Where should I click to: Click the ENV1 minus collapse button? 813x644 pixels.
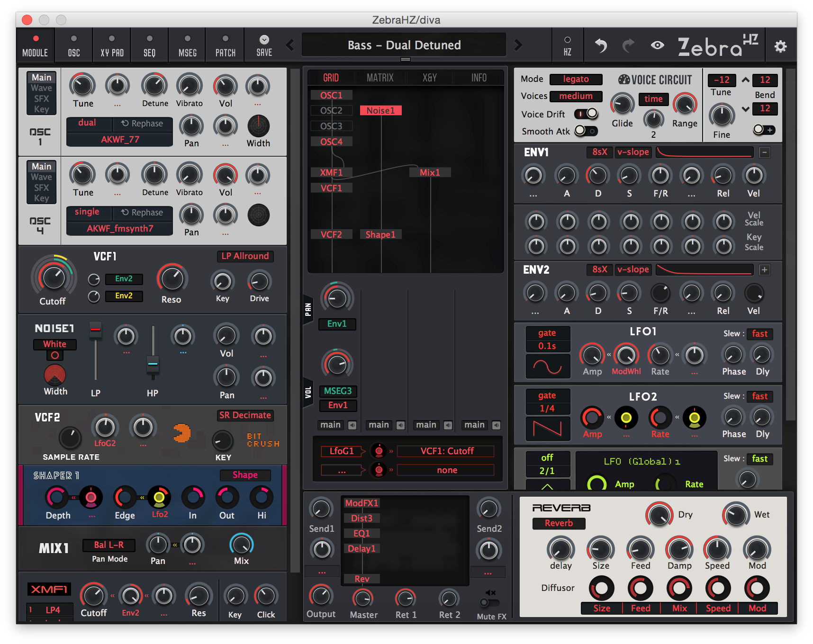(x=764, y=152)
